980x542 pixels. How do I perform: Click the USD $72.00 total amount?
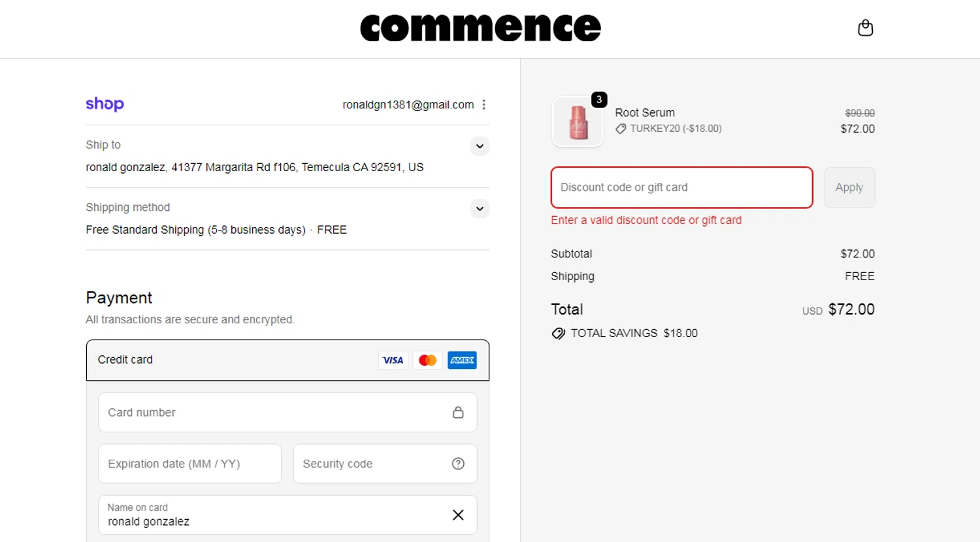(838, 310)
